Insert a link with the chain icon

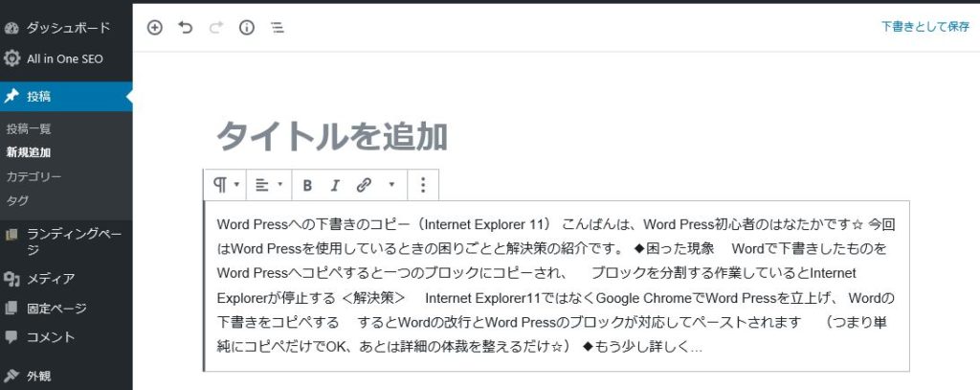[364, 185]
